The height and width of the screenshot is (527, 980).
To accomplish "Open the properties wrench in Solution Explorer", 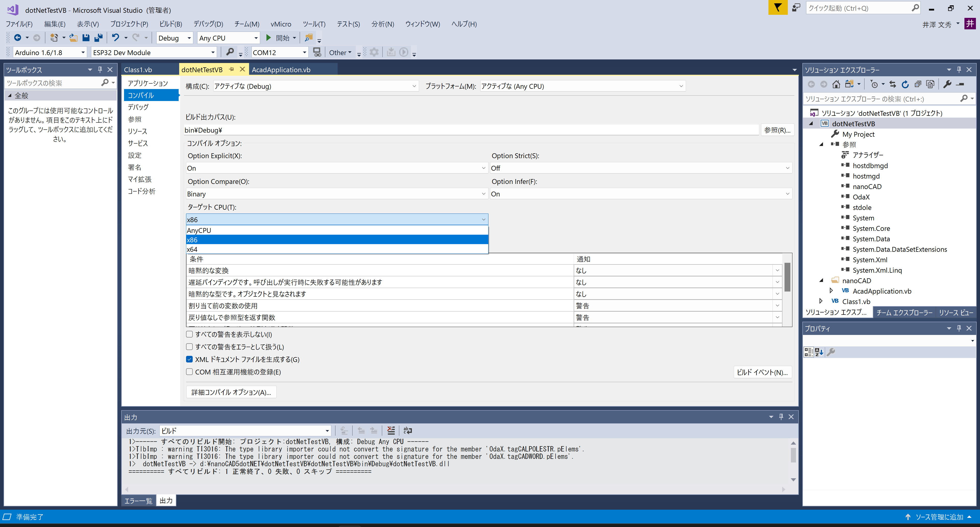I will tap(948, 84).
